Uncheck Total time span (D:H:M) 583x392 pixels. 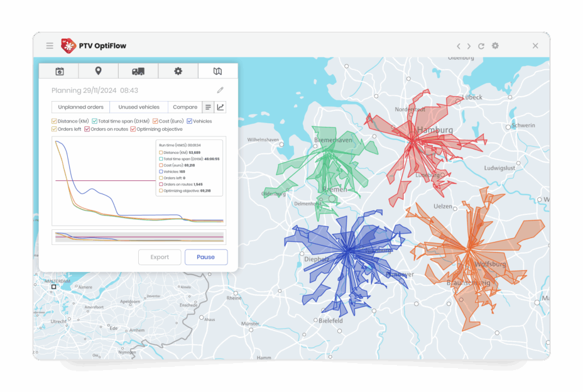pyautogui.click(x=95, y=121)
